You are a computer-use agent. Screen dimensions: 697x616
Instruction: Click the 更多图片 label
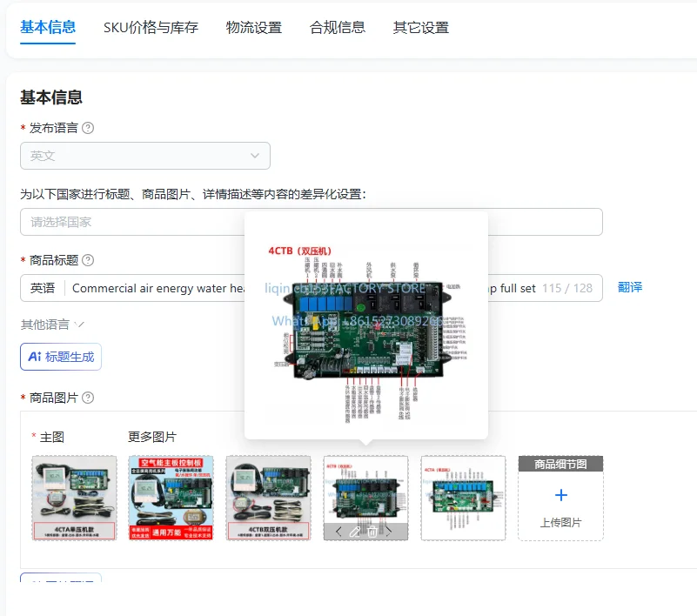(152, 437)
